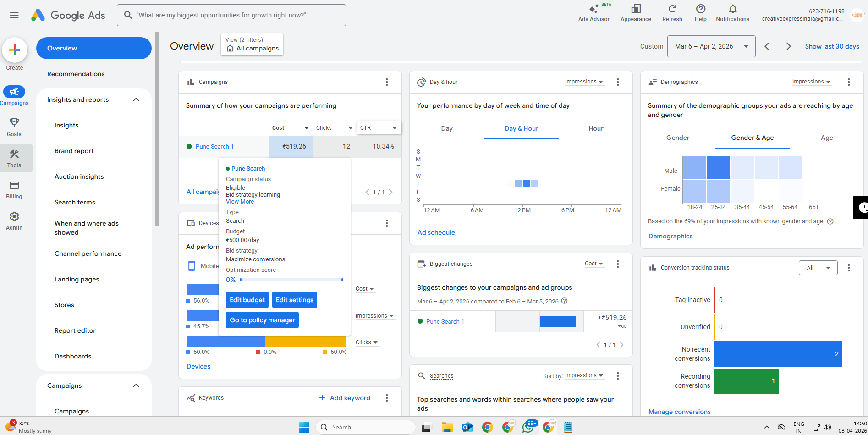The height and width of the screenshot is (435, 868).
Task: Open Admin gear section
Action: tap(14, 220)
